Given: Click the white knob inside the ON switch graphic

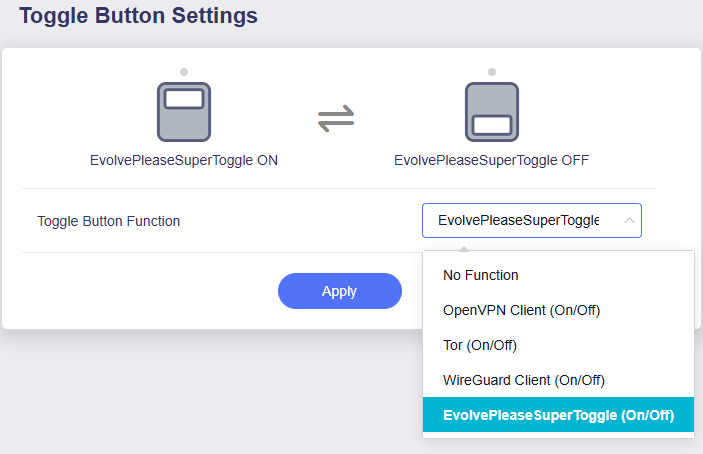Looking at the screenshot, I should [x=184, y=99].
